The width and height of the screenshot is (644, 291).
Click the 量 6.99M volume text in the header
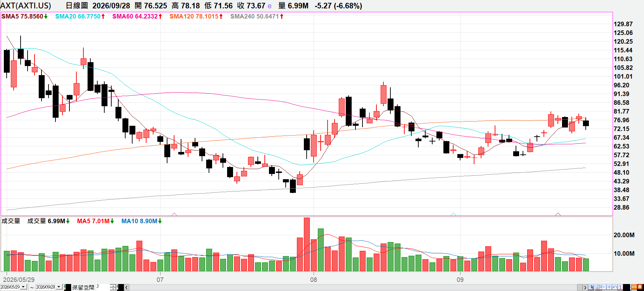pos(293,6)
